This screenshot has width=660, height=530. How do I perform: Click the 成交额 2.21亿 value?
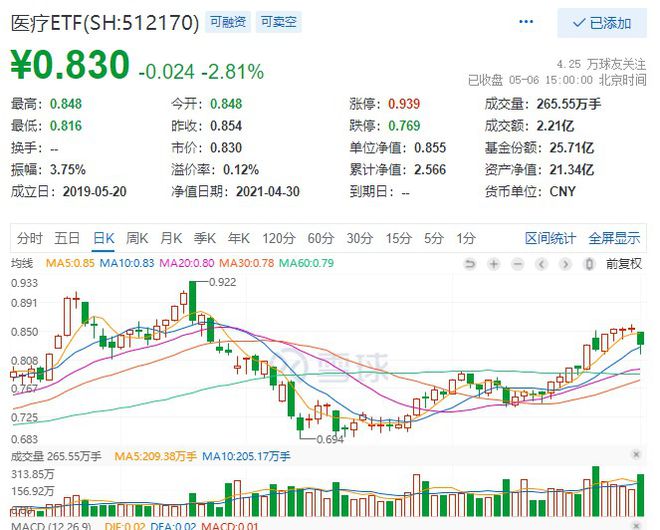point(555,126)
